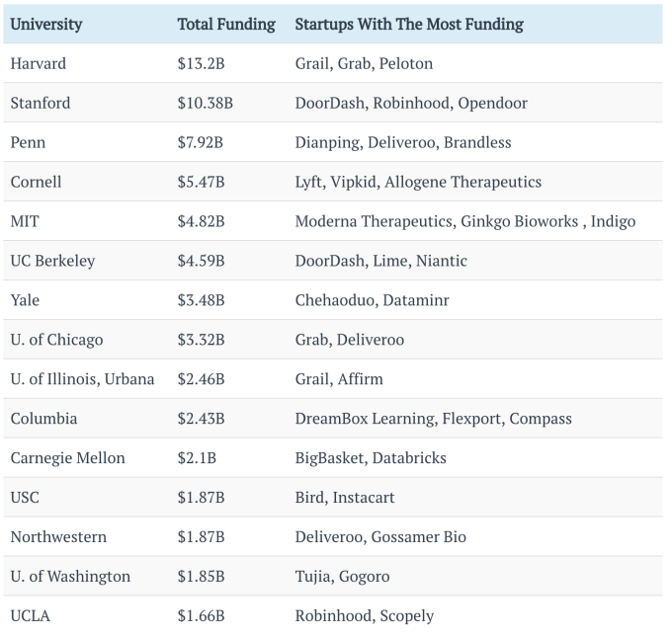Click the Total Funding column header
Viewport: 672px width, 637px height.
tap(226, 24)
